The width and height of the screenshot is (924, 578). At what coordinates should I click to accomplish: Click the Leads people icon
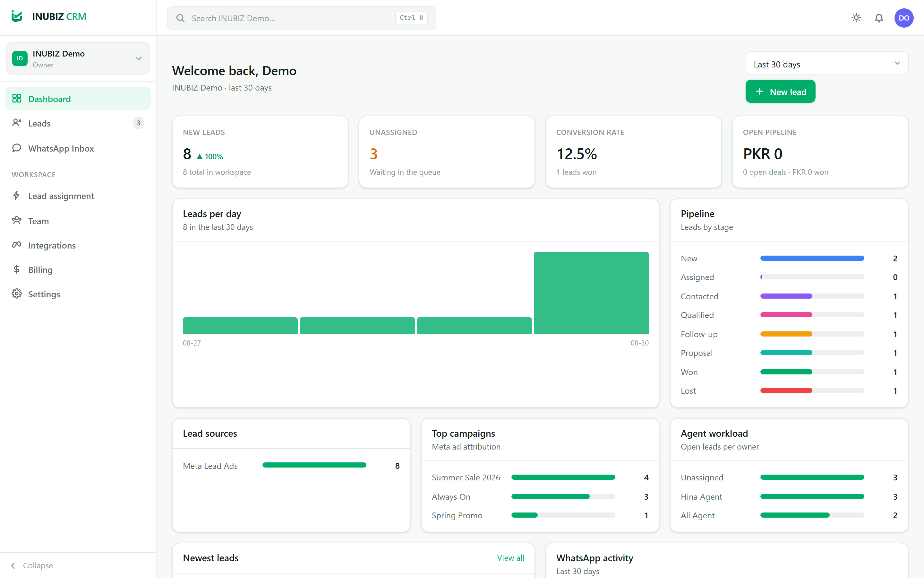(16, 123)
